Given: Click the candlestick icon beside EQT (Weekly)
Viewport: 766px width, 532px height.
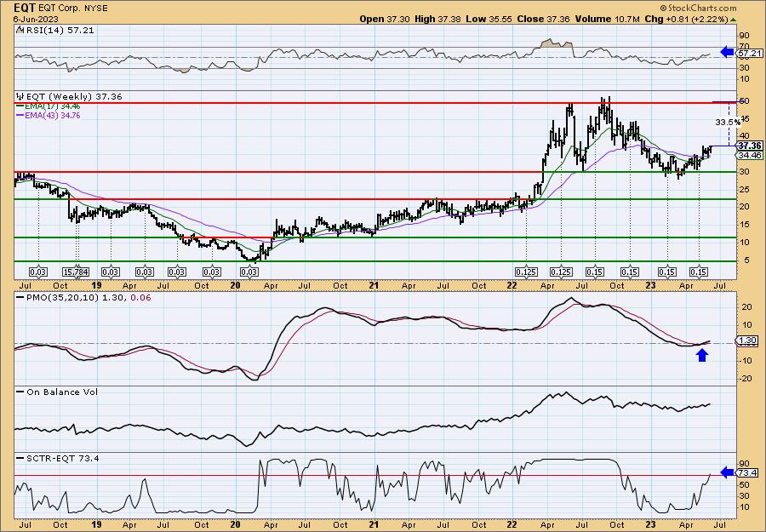Looking at the screenshot, I should point(20,96).
